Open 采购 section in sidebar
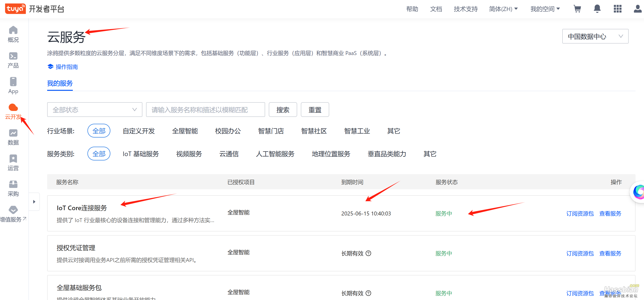 [13, 188]
